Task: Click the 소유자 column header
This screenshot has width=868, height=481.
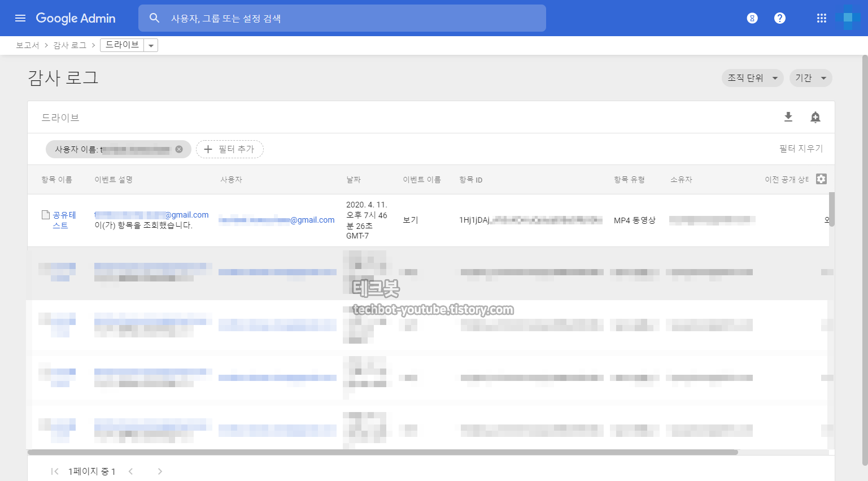Action: pyautogui.click(x=681, y=180)
